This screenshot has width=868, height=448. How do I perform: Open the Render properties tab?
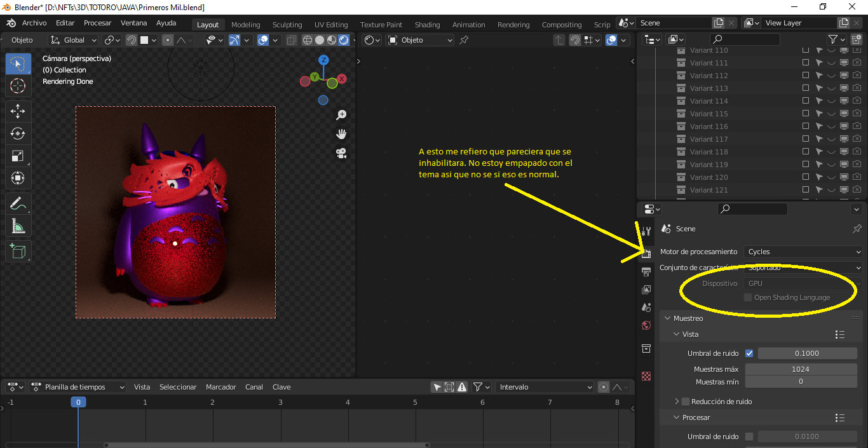tap(646, 253)
